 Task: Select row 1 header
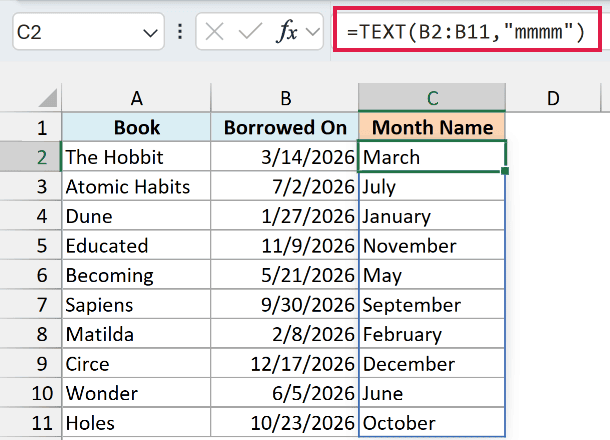click(x=31, y=127)
